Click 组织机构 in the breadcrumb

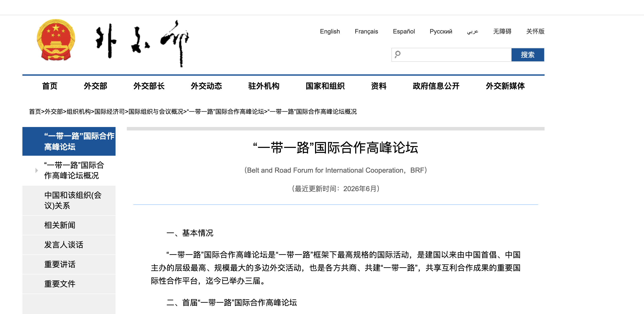(x=79, y=112)
